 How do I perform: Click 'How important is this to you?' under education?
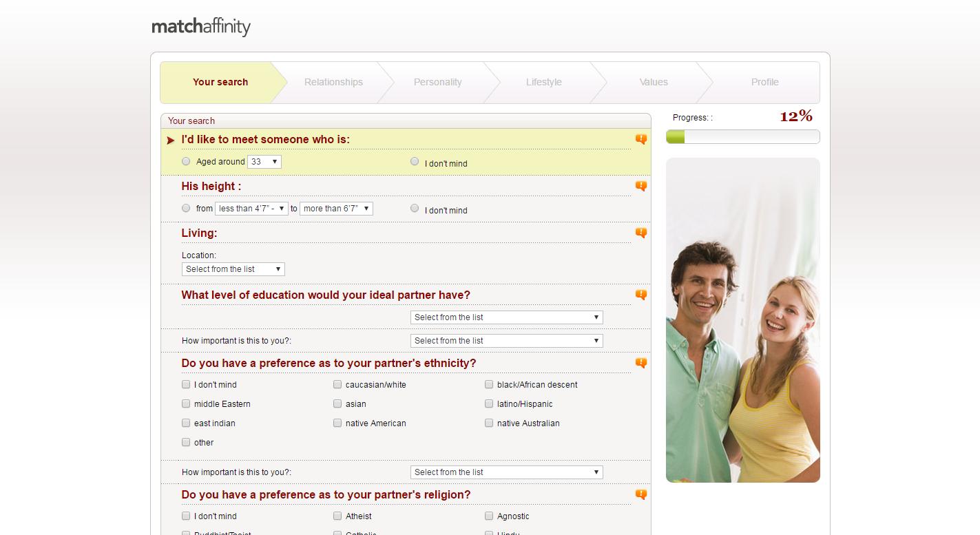(x=237, y=341)
